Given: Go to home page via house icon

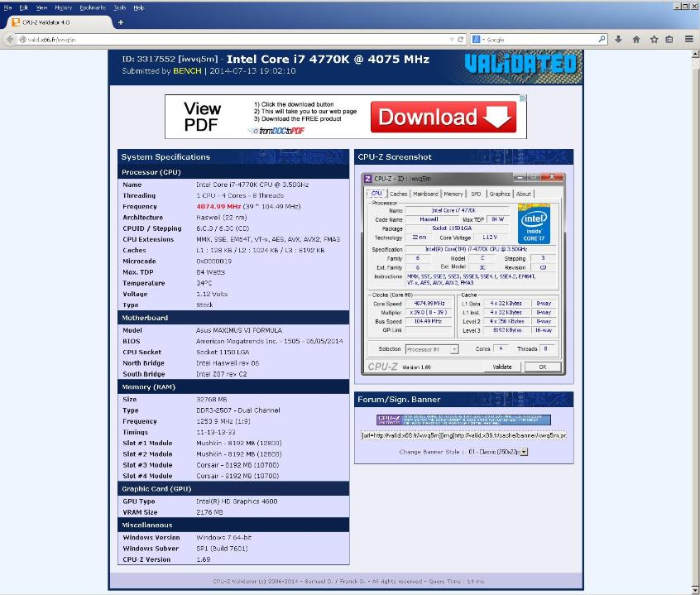Looking at the screenshot, I should pos(636,39).
